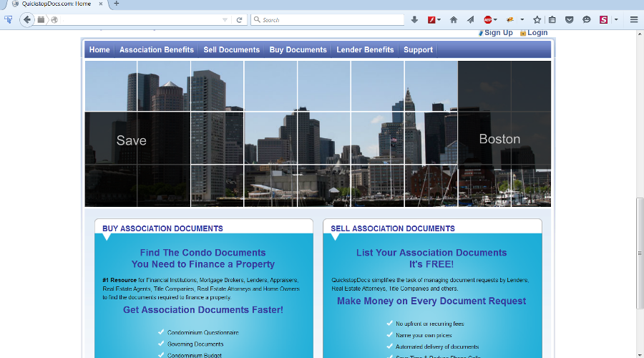Click 'Condominium Questionnaire' list item
The width and height of the screenshot is (644, 358).
click(x=203, y=332)
